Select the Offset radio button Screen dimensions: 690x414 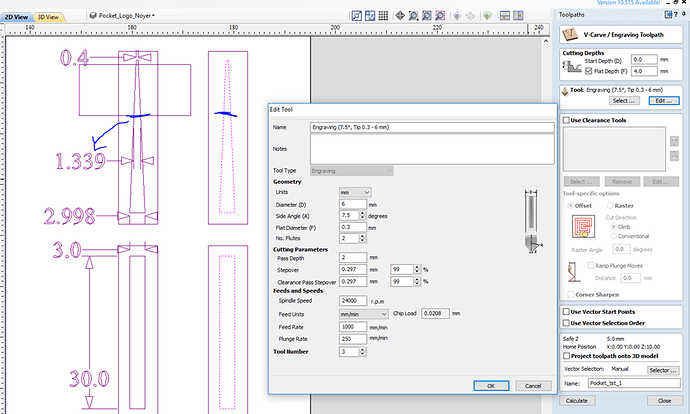570,205
